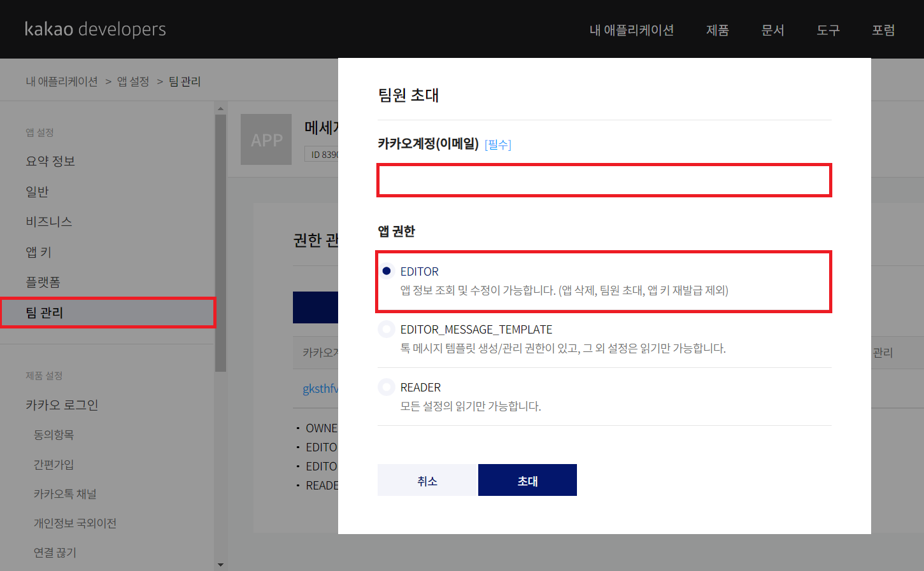Open 동의항목 under 카카오 로그인
924x571 pixels.
pos(53,435)
